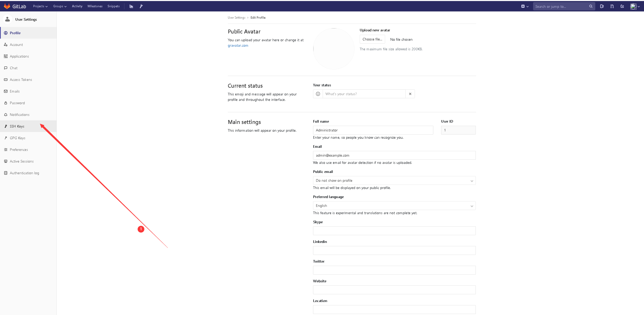Open the new item plus dropdown
The width and height of the screenshot is (644, 315).
coord(525,6)
